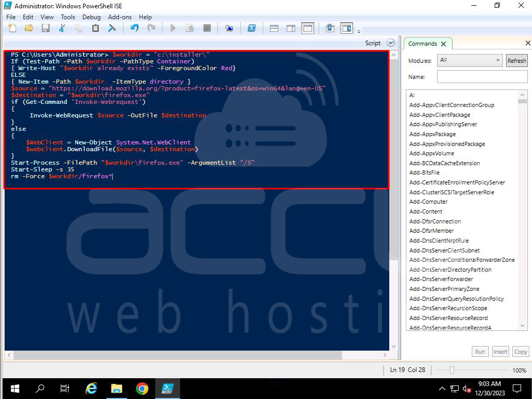Open Windows taskbar search

[40, 389]
